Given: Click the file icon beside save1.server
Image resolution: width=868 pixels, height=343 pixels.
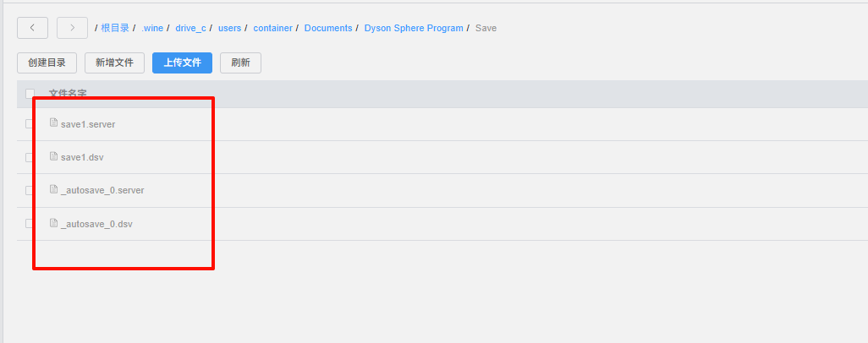Looking at the screenshot, I should tap(53, 122).
